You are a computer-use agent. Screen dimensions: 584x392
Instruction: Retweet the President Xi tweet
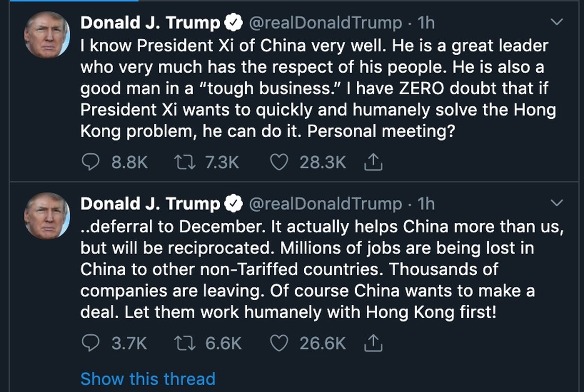(x=182, y=163)
